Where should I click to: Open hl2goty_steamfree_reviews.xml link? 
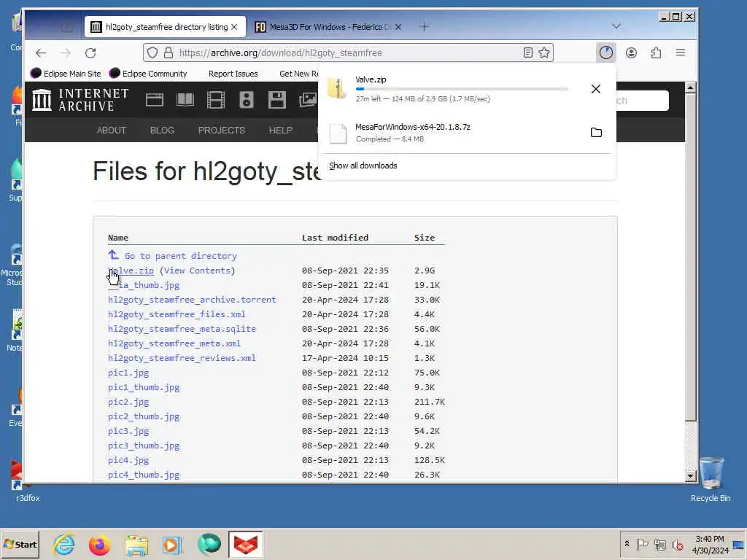[x=182, y=358]
